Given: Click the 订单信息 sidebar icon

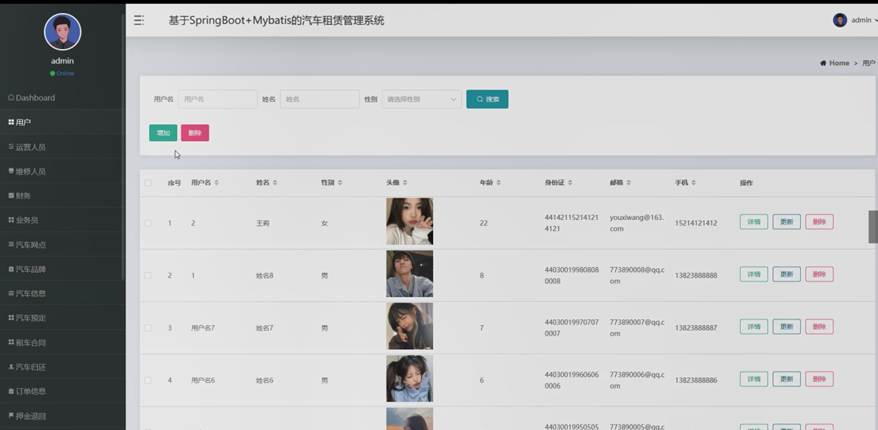Looking at the screenshot, I should point(11,391).
